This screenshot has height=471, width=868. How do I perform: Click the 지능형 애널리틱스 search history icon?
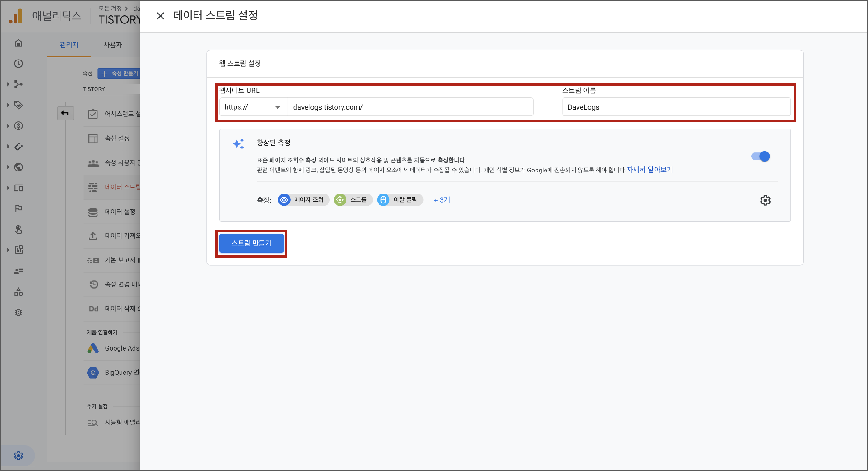point(92,423)
